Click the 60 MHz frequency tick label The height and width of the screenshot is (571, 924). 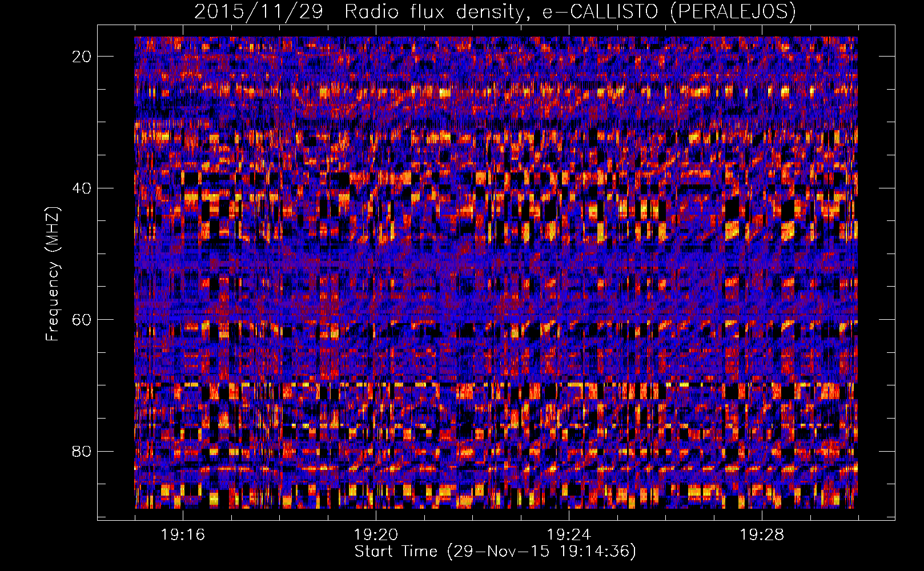tap(82, 320)
